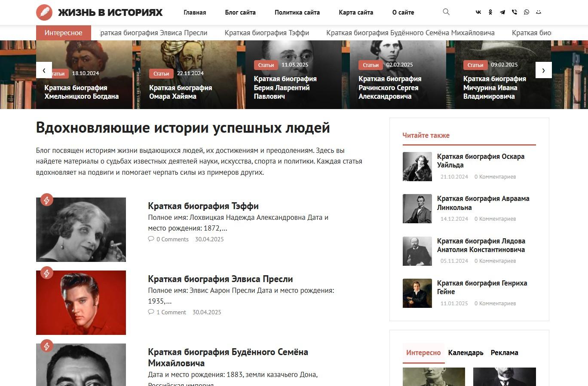Click lightning badge on Тэффи thumbnail
The height and width of the screenshot is (386, 588).
coord(47,200)
